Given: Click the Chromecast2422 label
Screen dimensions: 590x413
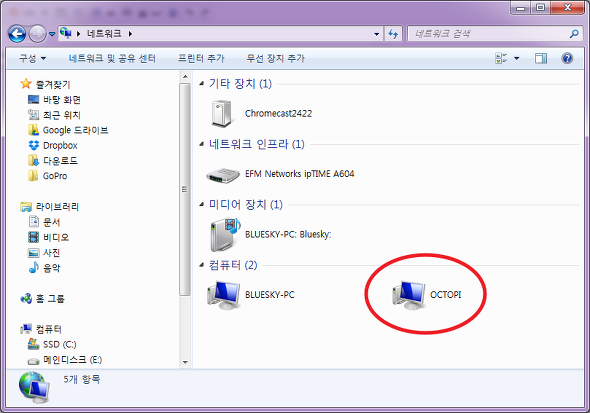Looking at the screenshot, I should tap(278, 114).
